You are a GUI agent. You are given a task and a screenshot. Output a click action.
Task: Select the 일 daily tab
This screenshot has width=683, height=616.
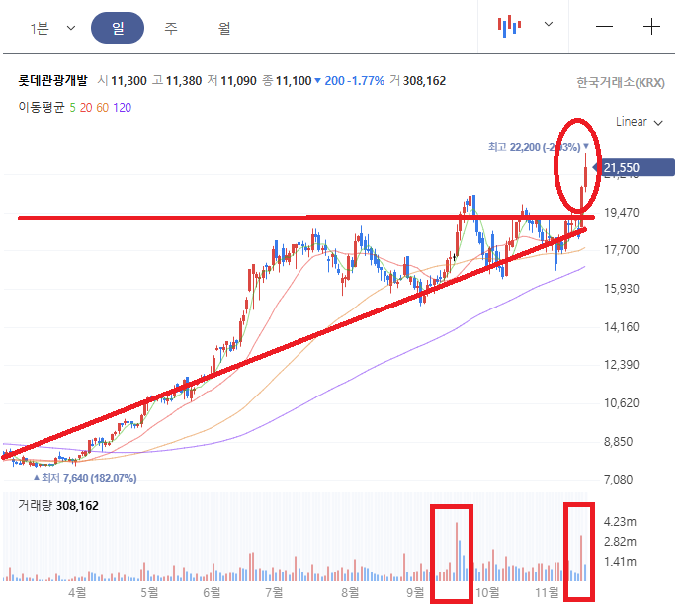118,28
